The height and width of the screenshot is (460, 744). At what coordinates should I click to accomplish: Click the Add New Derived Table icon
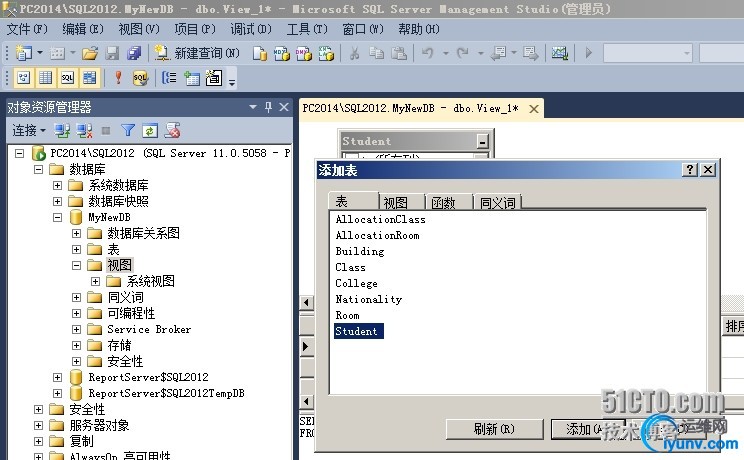(x=214, y=77)
